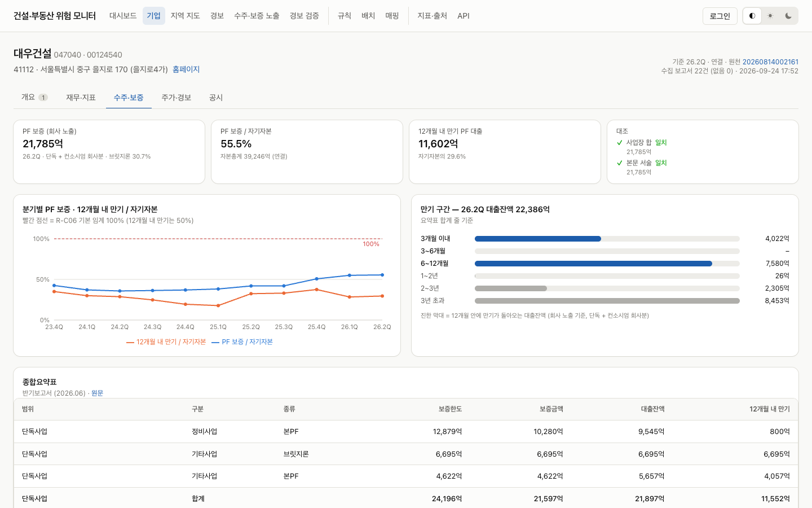The height and width of the screenshot is (508, 812).
Task: Open source filing 20260814002161 link
Action: point(770,62)
